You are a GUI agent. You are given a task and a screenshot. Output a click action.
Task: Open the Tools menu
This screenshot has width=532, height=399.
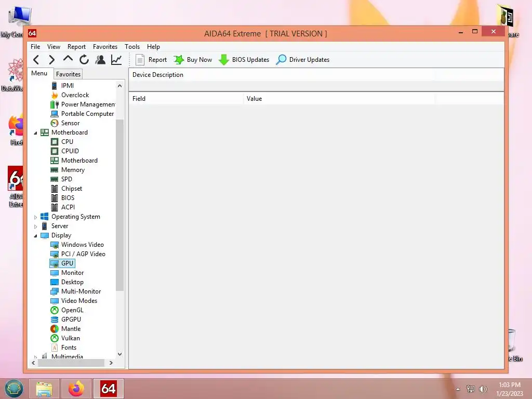[x=132, y=46]
